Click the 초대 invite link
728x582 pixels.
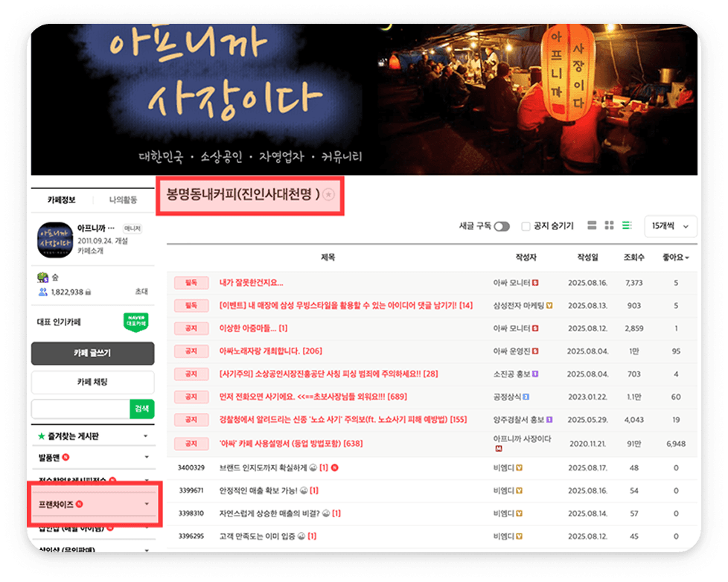coord(141,292)
